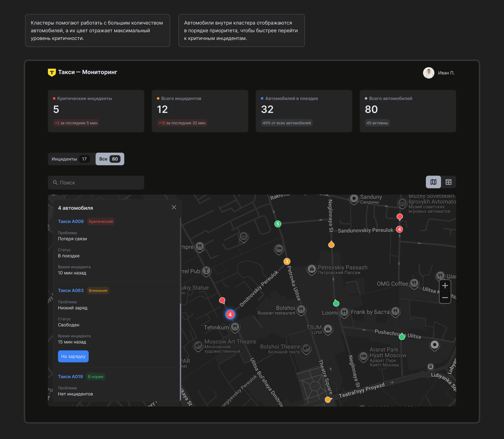Screen dimensions: 504x439
Task: Open Такси A063 link
Action: (71, 291)
